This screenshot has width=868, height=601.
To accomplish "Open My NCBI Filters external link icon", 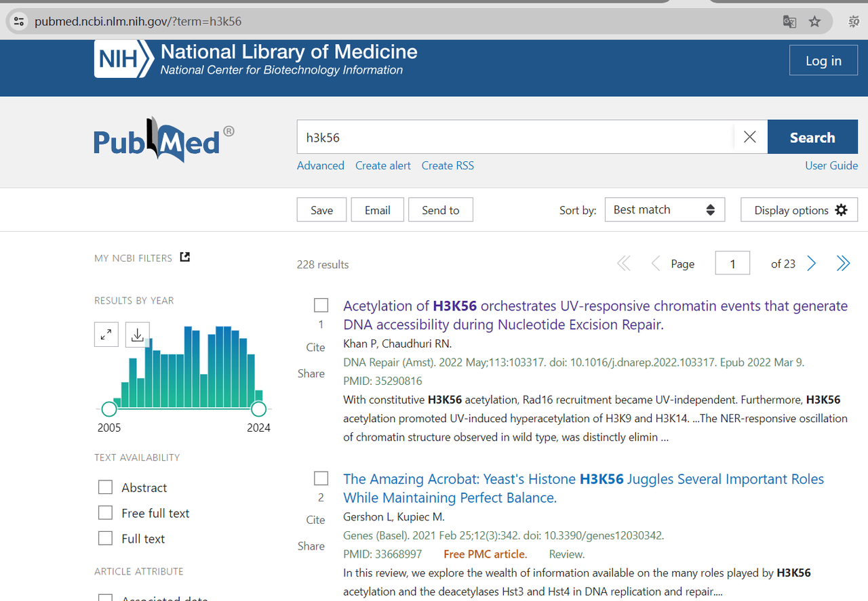I will tap(184, 257).
